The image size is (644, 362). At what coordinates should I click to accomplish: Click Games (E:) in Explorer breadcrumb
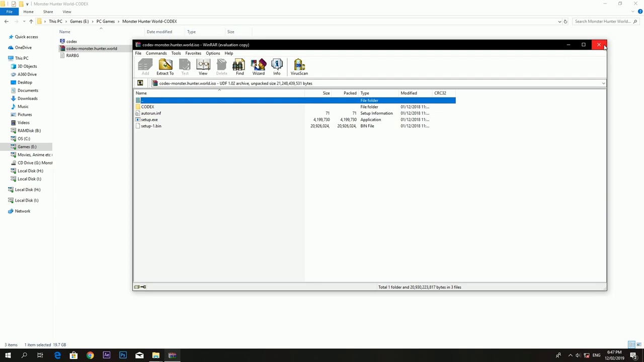[x=79, y=22]
